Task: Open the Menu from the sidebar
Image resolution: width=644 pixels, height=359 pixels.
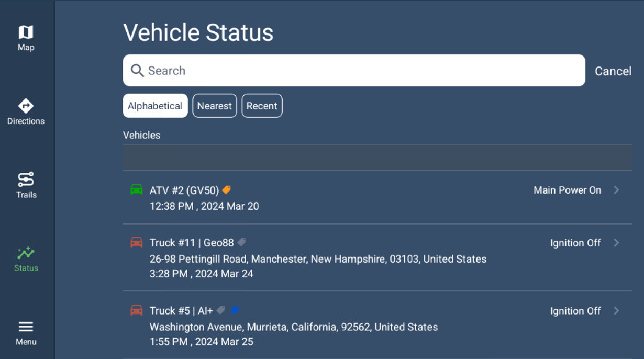Action: (x=26, y=331)
